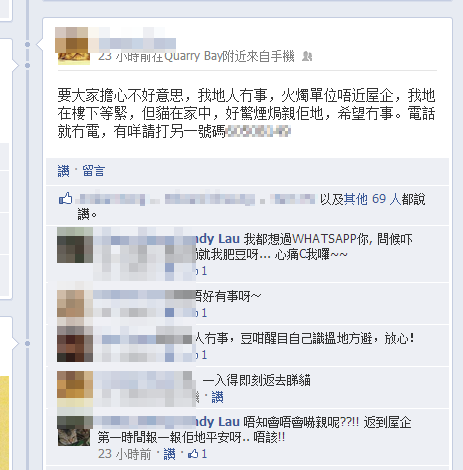This screenshot has width=463, height=470.
Task: View the 其他 69 人 who liked this
Action: (x=372, y=199)
